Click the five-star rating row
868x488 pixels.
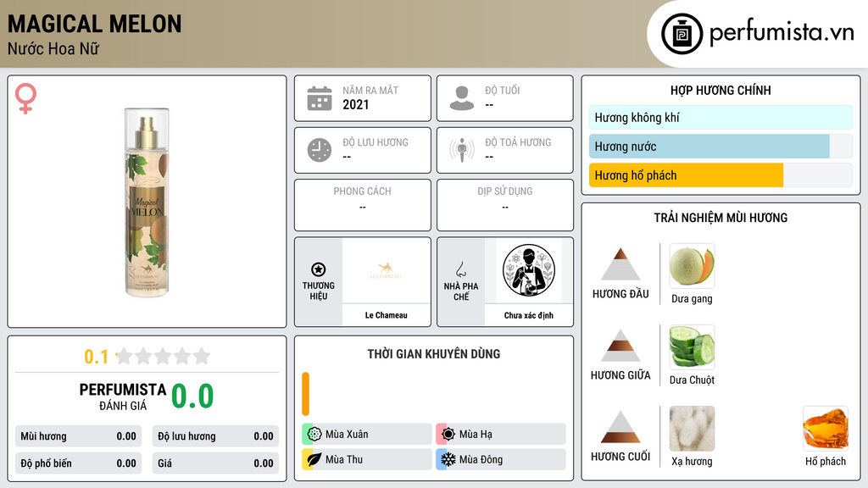[x=163, y=356]
